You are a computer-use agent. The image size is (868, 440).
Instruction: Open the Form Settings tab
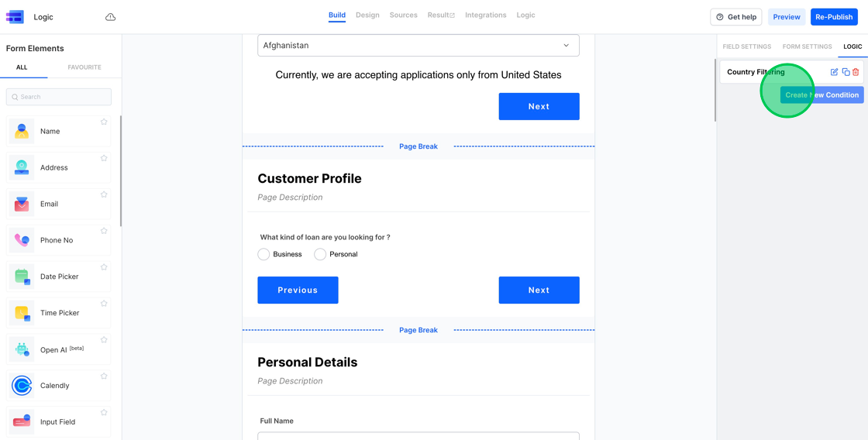(807, 46)
